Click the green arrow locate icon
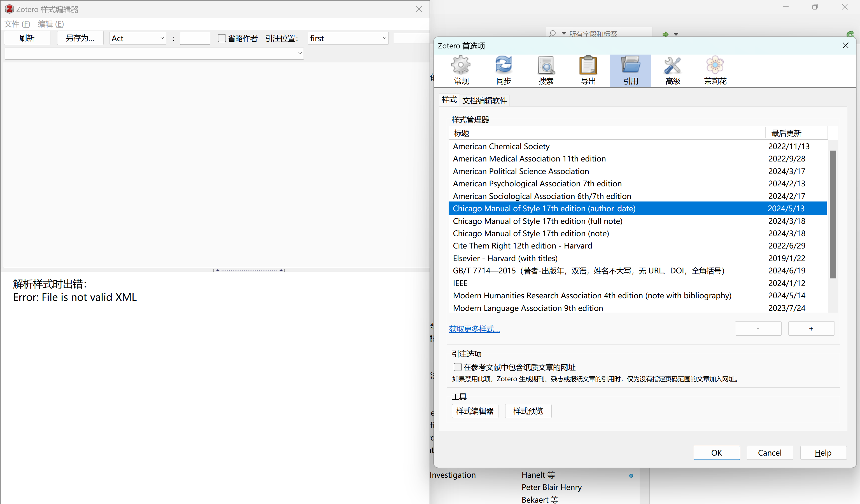The image size is (860, 504). click(x=665, y=34)
